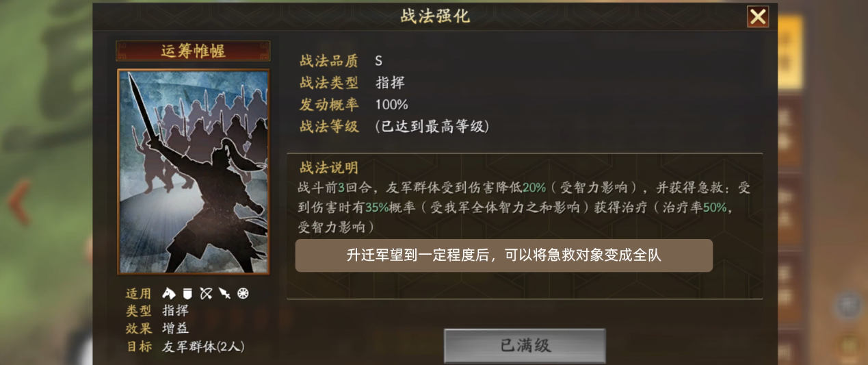Click the 战法强化 dialog title
The width and height of the screenshot is (868, 365).
436,16
